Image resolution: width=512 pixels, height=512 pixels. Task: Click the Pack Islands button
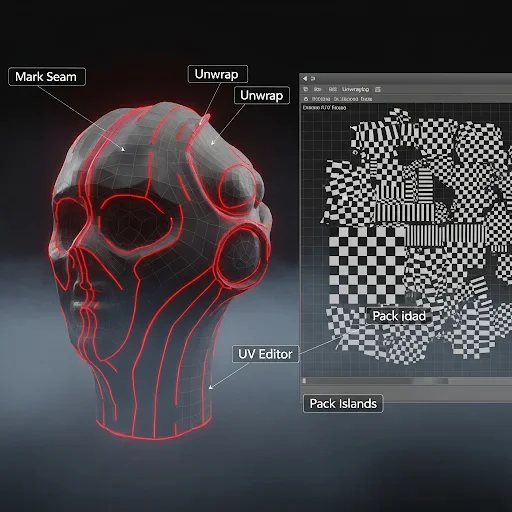[343, 404]
